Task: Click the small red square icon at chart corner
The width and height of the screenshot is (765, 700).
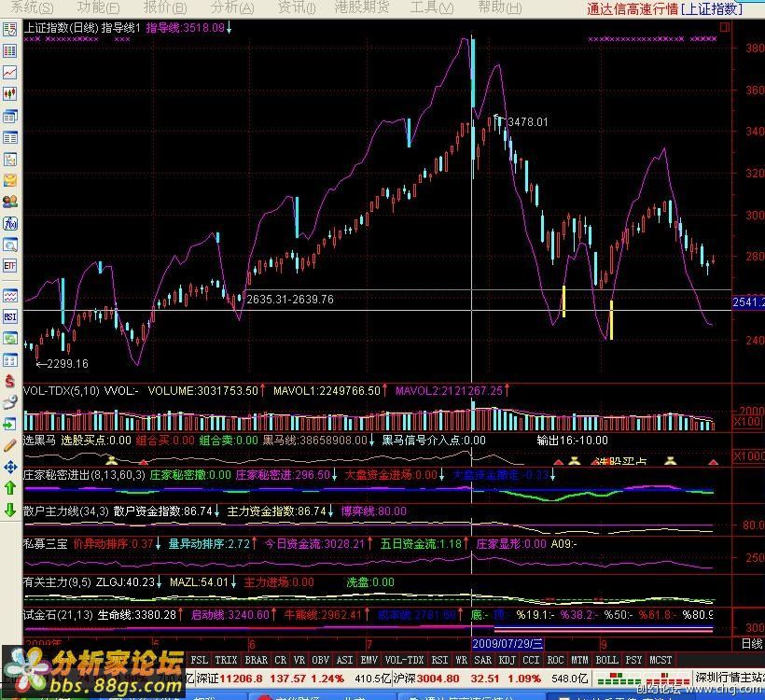Action: 725,27
